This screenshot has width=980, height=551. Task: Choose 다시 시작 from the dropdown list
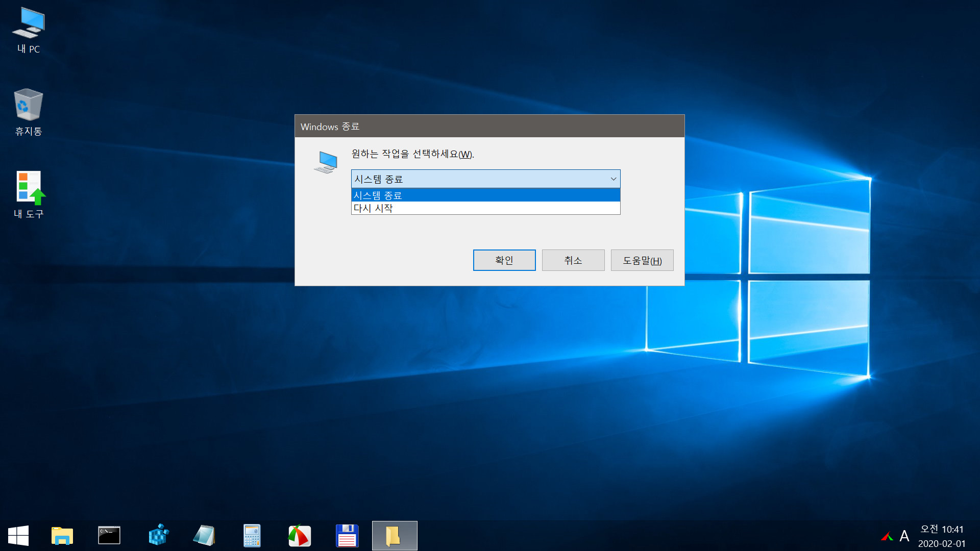coord(486,208)
